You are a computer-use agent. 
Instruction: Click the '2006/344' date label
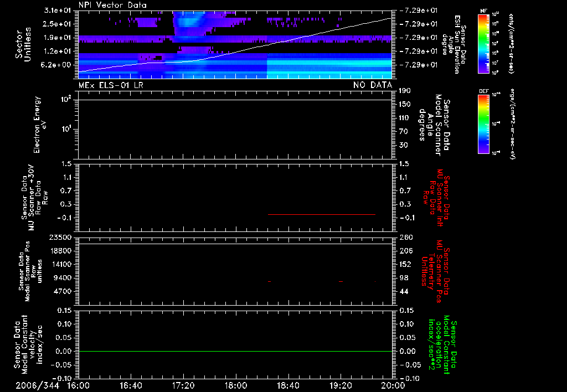point(38,385)
